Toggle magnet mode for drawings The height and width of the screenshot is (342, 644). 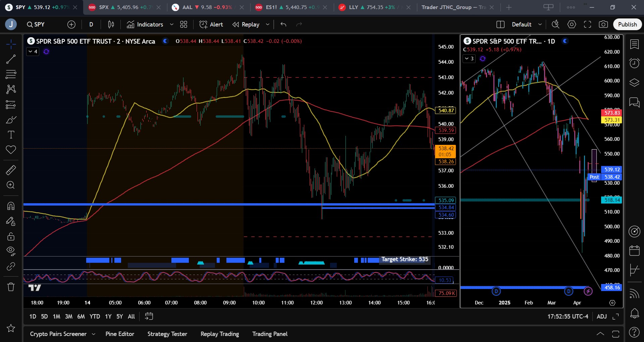click(11, 206)
